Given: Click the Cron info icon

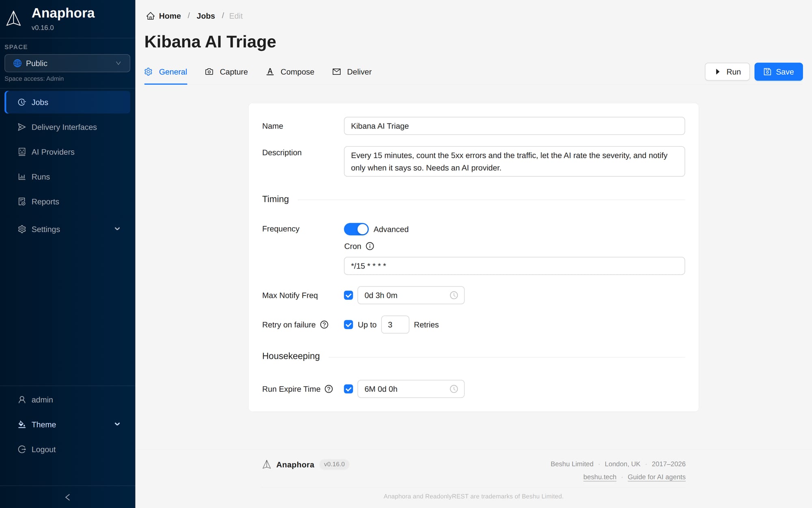Looking at the screenshot, I should tap(370, 246).
